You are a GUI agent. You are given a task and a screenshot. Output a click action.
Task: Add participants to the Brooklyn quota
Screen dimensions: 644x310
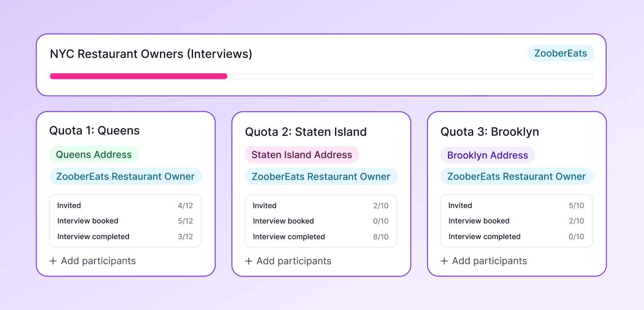(484, 261)
